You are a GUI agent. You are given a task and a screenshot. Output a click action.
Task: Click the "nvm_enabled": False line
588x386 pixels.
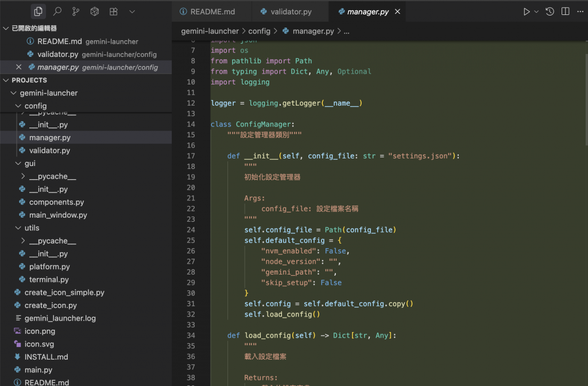coord(305,251)
